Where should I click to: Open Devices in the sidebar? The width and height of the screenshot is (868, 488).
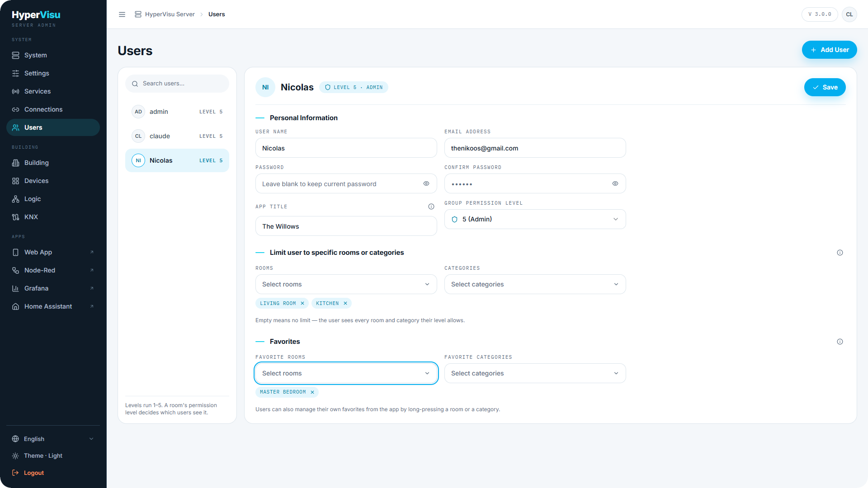click(x=53, y=181)
